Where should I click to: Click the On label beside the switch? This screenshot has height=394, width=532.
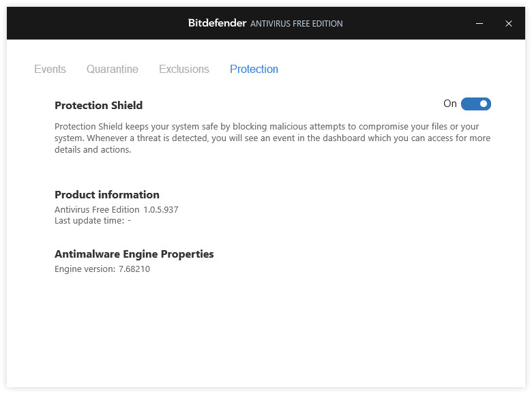coord(450,104)
